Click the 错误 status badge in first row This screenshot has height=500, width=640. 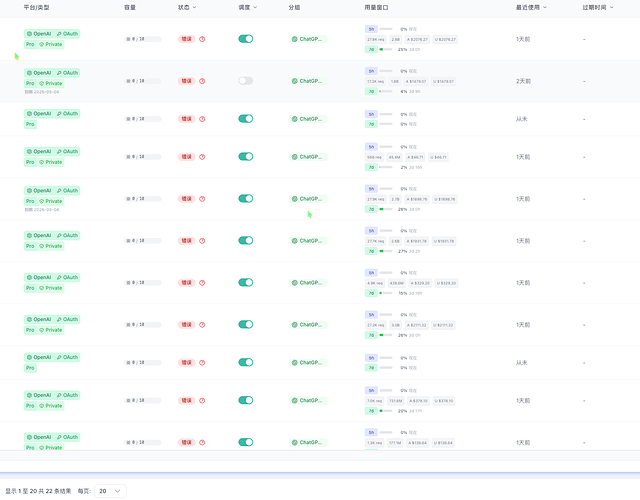pyautogui.click(x=187, y=39)
